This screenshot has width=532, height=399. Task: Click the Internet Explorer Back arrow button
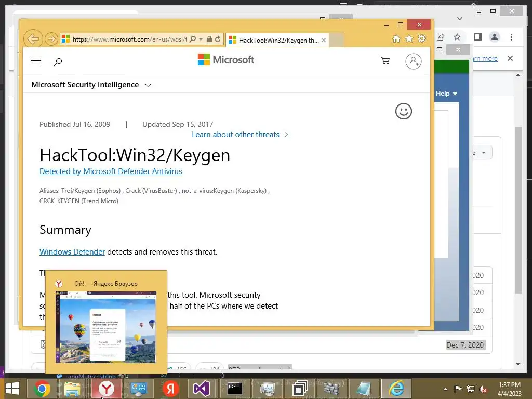pos(33,39)
